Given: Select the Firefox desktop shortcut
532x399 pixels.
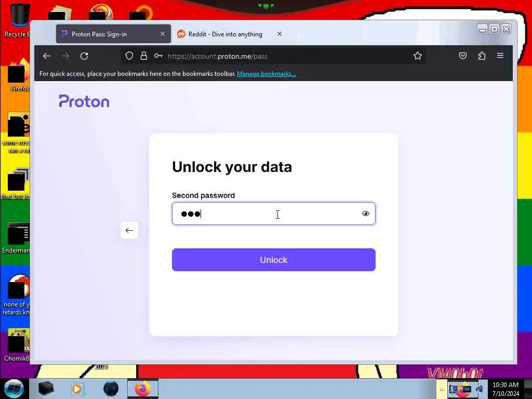Looking at the screenshot, I should coord(18,75).
